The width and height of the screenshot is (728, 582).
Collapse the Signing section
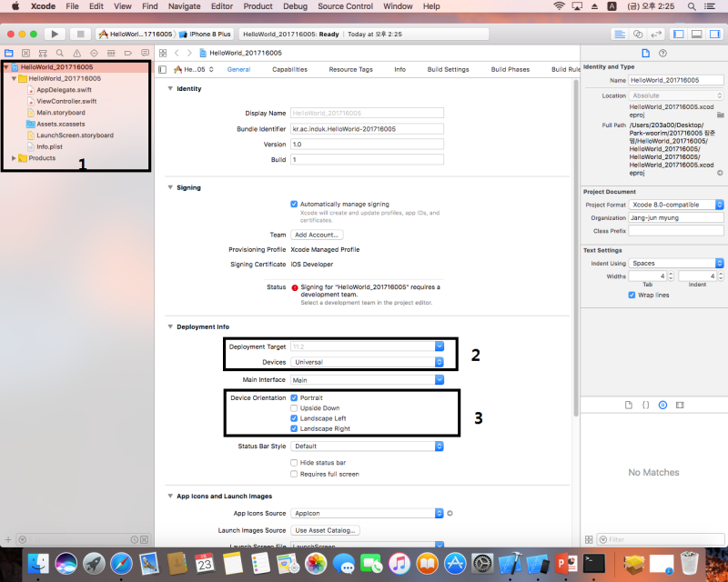pos(170,187)
